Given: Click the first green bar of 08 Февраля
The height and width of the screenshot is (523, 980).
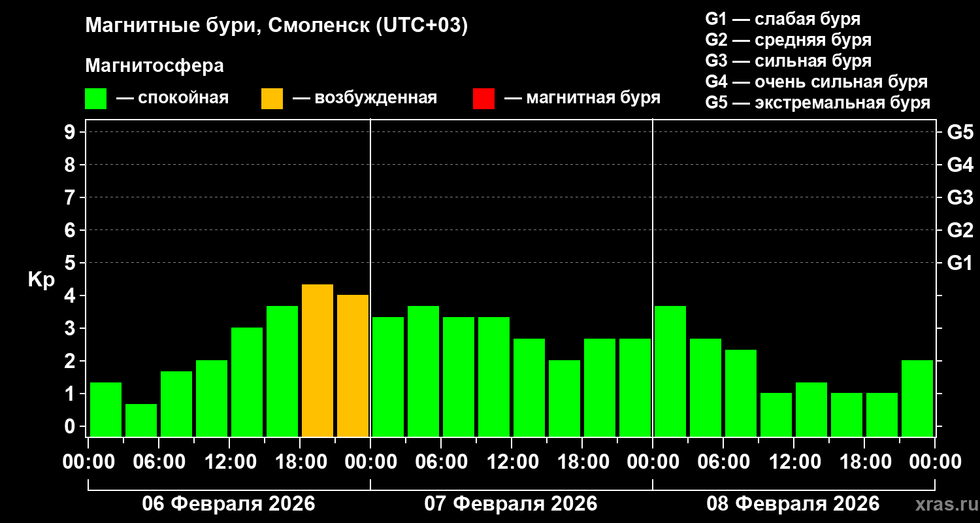Looking at the screenshot, I should pos(670,371).
